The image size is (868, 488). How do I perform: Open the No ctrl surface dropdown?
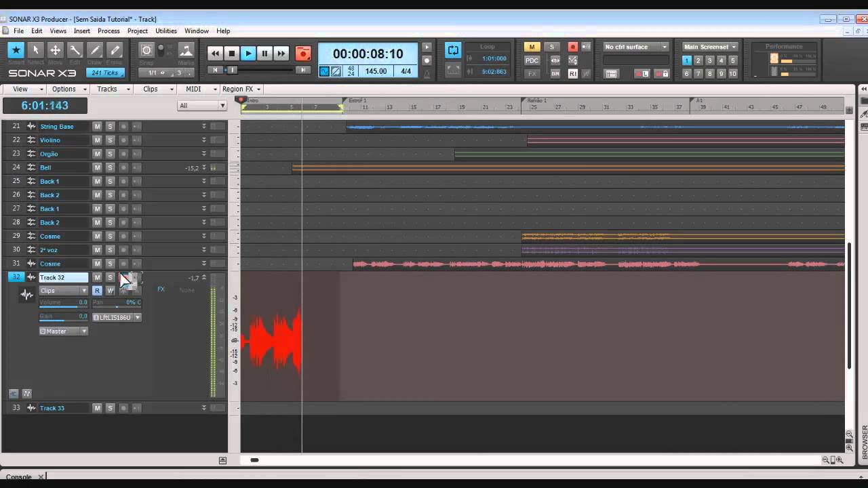(635, 47)
